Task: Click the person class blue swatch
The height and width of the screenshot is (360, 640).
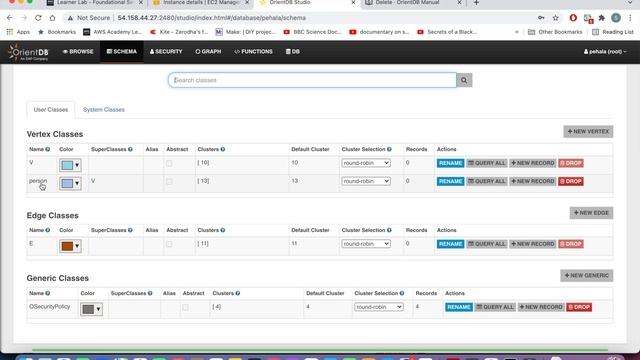Action: point(67,183)
